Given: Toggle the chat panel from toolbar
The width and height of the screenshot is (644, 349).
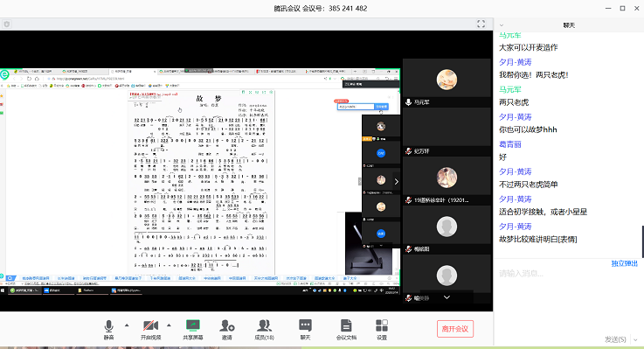Looking at the screenshot, I should [305, 329].
